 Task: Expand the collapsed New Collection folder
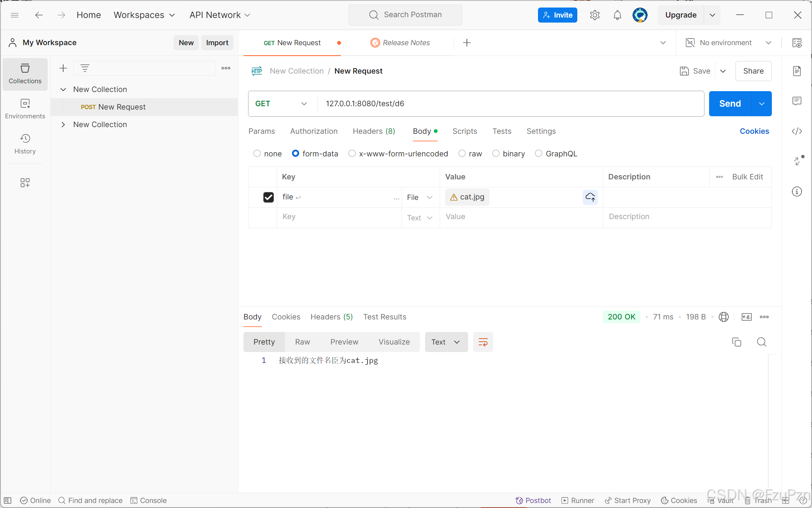(x=63, y=125)
